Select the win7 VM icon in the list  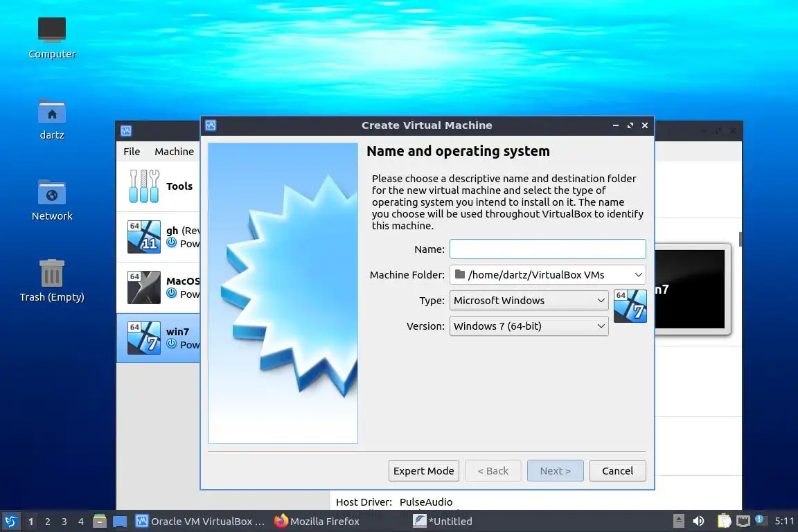144,338
